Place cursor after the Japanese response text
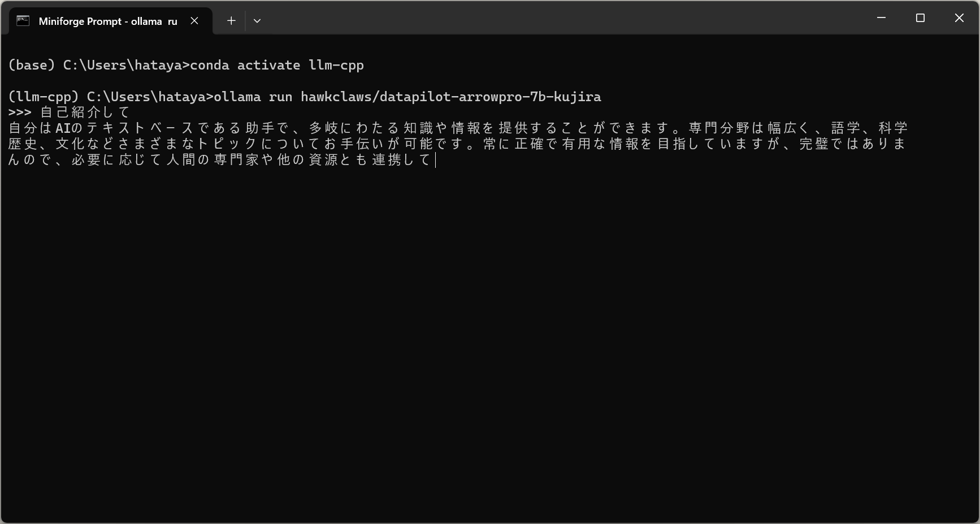 pyautogui.click(x=435, y=161)
